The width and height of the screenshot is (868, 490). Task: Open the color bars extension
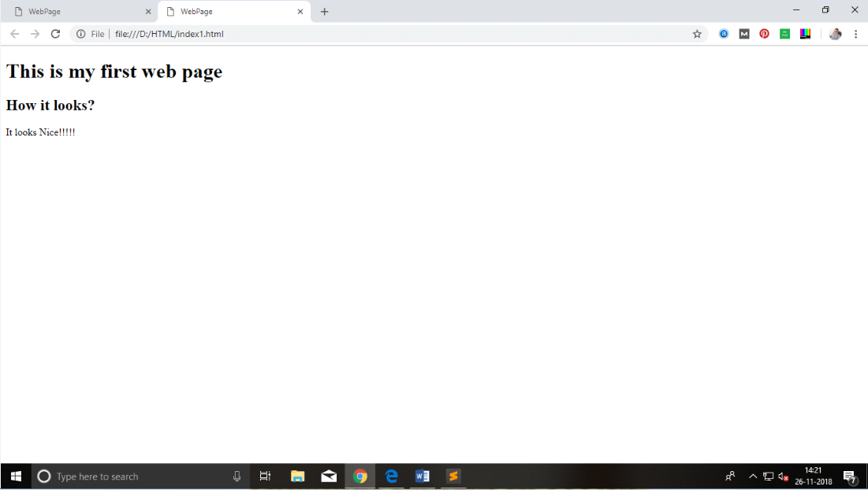click(806, 34)
